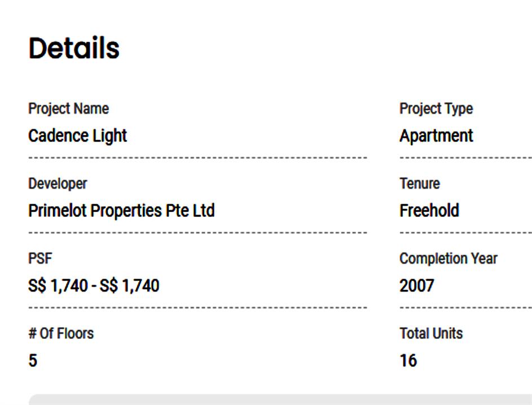
Task: Click the Details section heading
Action: pyautogui.click(x=74, y=49)
